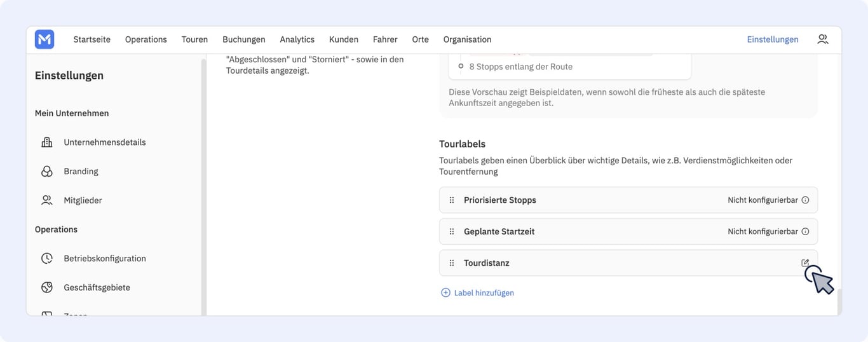Click drag handle of Priorisierte Stopps
The height and width of the screenshot is (342, 868).
point(452,200)
